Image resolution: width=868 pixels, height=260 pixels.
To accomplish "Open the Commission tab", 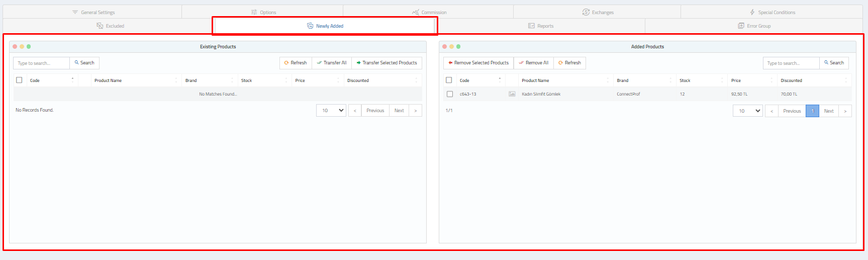I will pos(429,13).
